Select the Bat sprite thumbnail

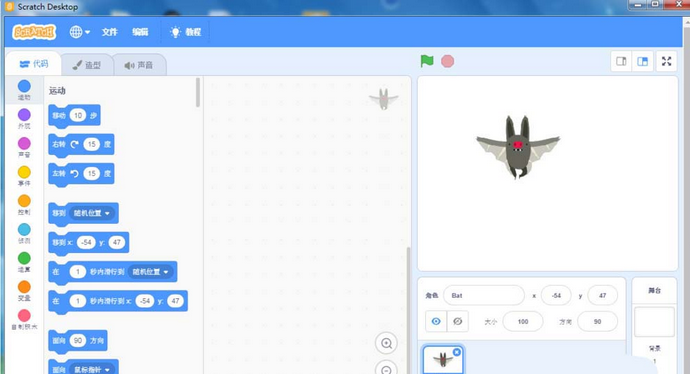click(x=443, y=360)
